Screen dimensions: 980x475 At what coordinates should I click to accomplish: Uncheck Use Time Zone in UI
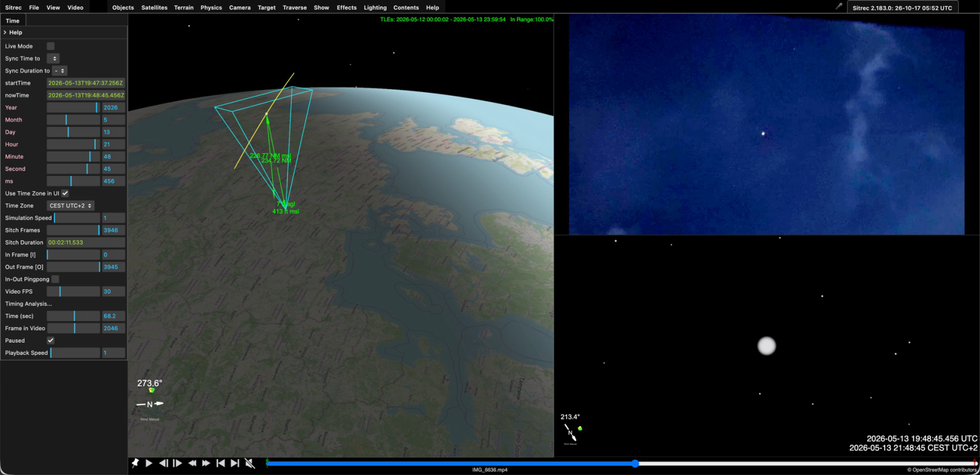pos(65,193)
